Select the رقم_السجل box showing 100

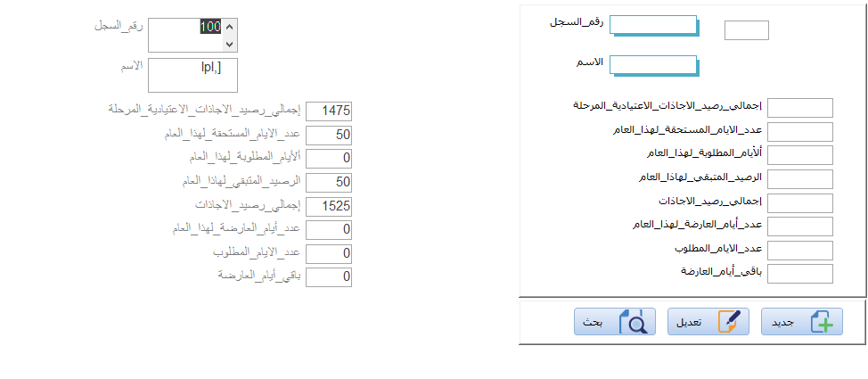coord(192,35)
